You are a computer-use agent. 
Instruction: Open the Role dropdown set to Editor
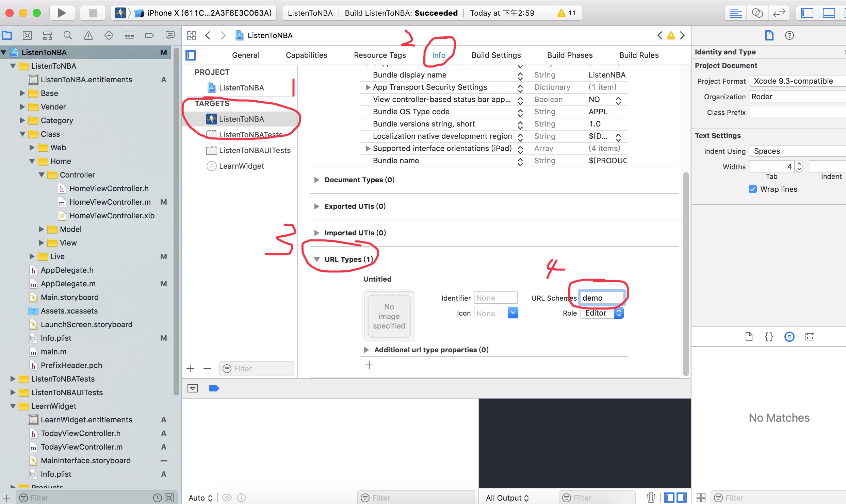[602, 313]
